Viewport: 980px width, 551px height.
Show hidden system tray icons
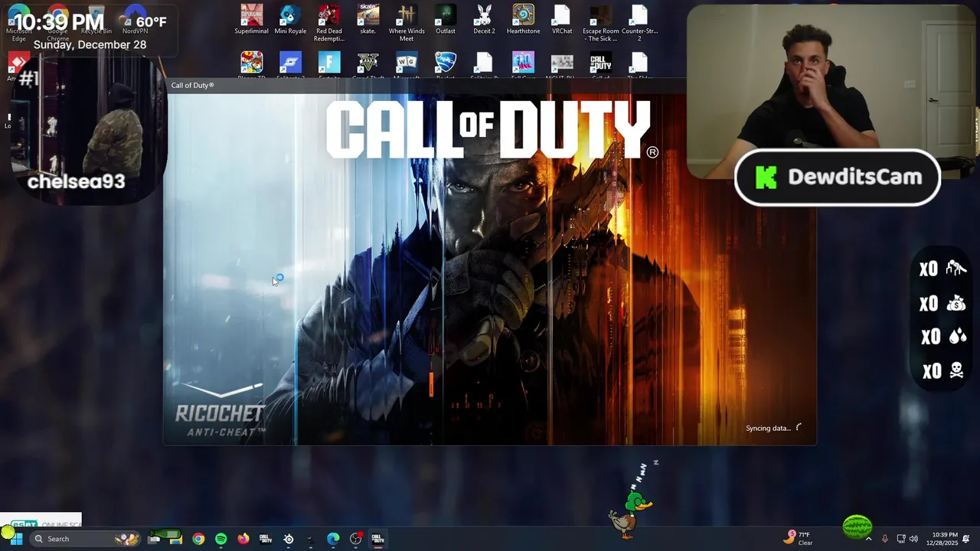[868, 539]
